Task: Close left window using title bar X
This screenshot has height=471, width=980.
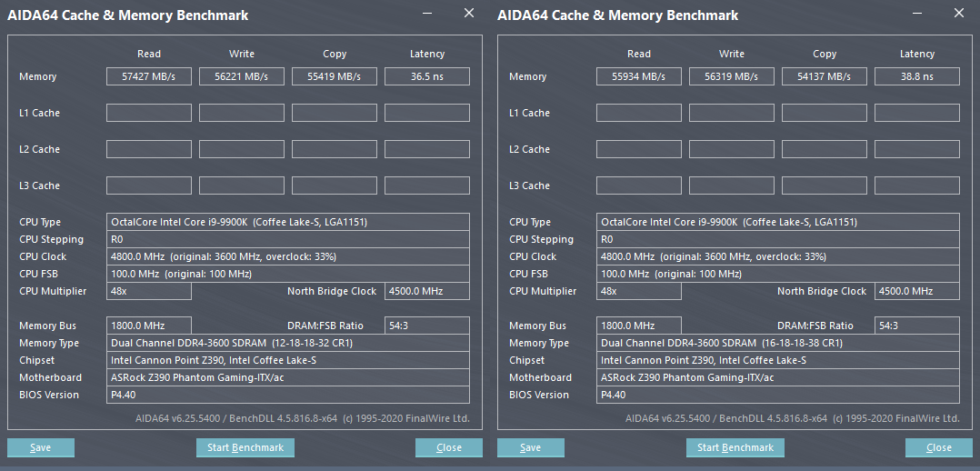Action: (x=469, y=14)
